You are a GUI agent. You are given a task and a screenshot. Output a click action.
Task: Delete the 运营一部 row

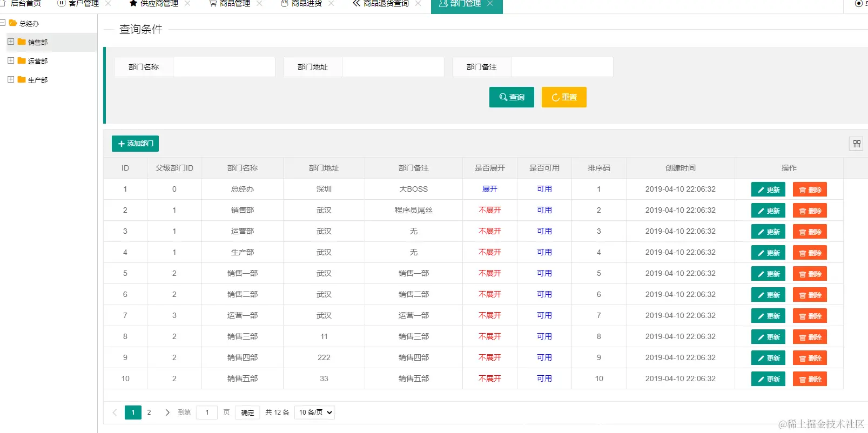pos(810,316)
